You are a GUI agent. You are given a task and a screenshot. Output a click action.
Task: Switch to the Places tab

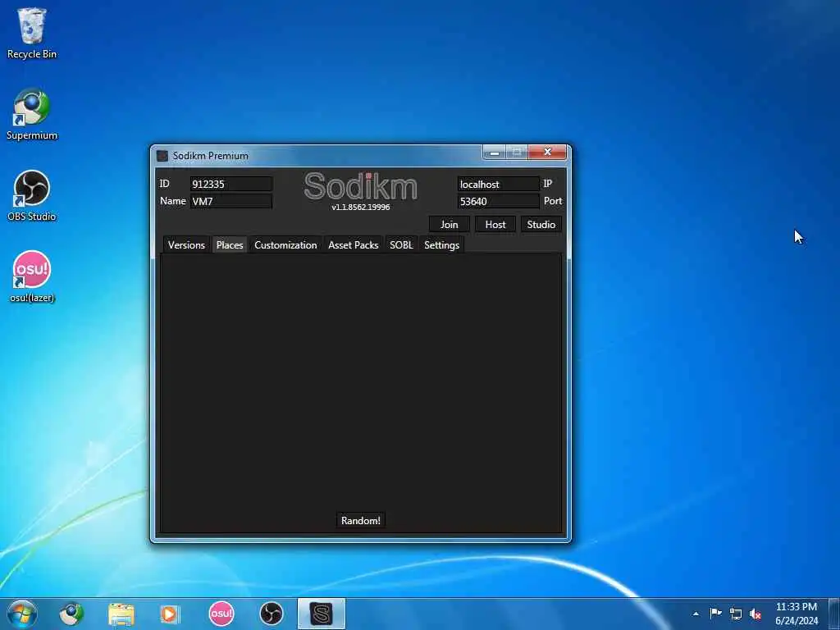pos(230,244)
